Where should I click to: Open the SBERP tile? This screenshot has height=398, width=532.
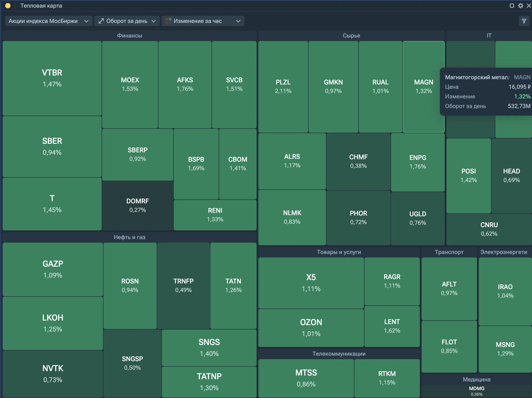pos(137,155)
